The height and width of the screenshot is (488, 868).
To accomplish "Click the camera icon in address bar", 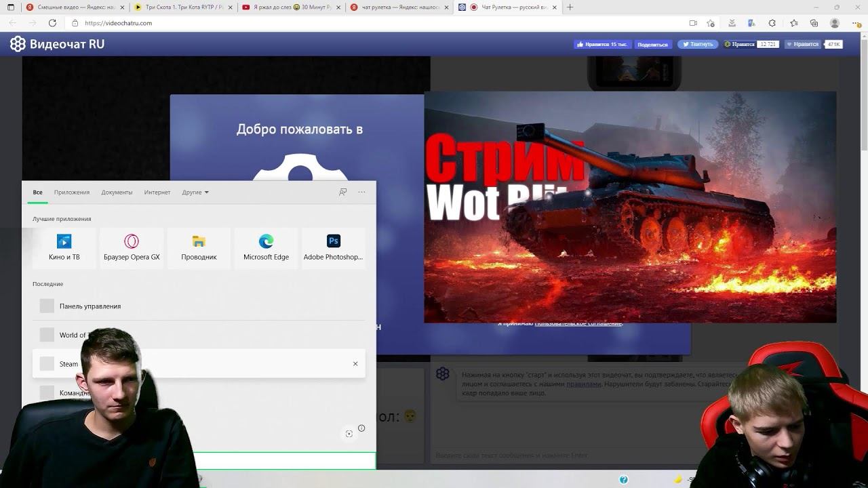I will (693, 23).
